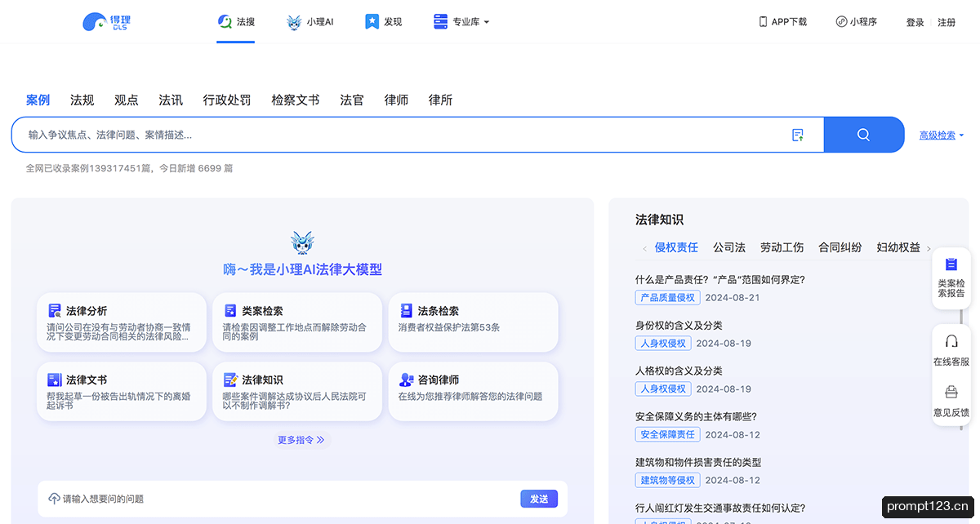Click the 得理 DLS logo
The image size is (980, 524).
pos(107,22)
